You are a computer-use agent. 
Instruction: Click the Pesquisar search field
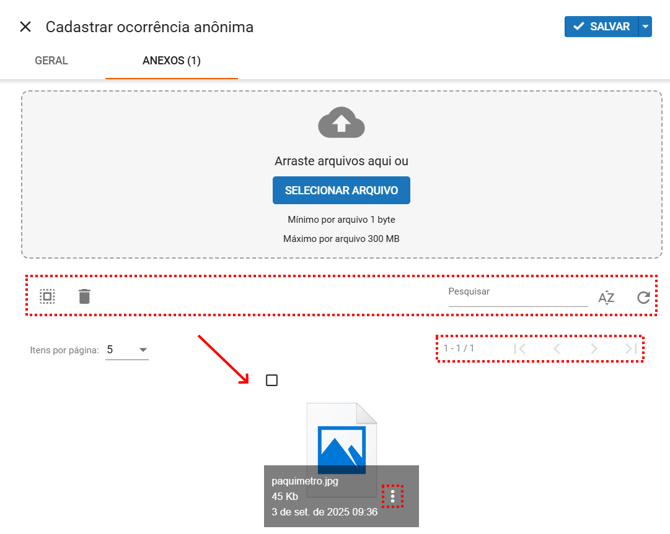(x=516, y=294)
